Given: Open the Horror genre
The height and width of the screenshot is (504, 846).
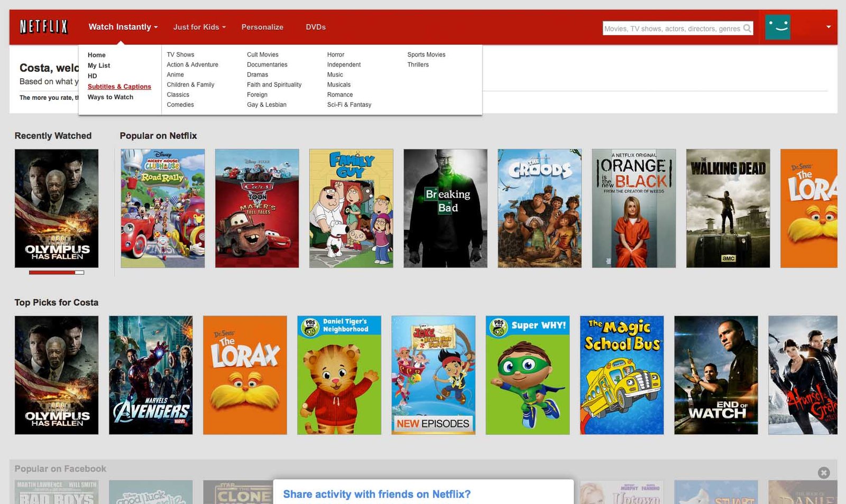Looking at the screenshot, I should click(x=336, y=54).
